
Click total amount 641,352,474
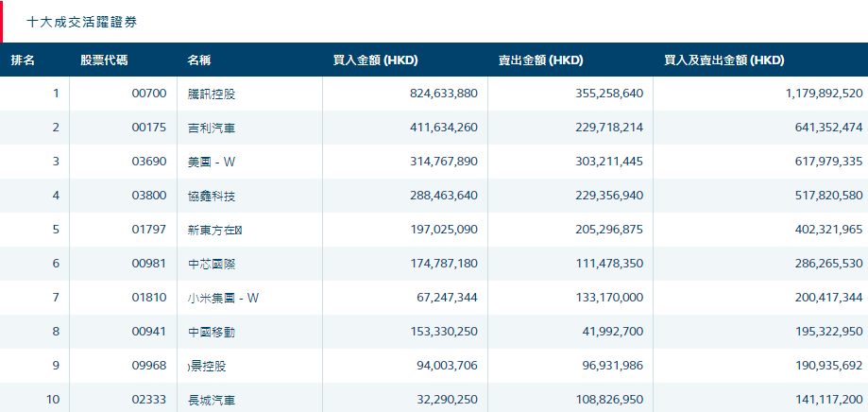(x=828, y=128)
